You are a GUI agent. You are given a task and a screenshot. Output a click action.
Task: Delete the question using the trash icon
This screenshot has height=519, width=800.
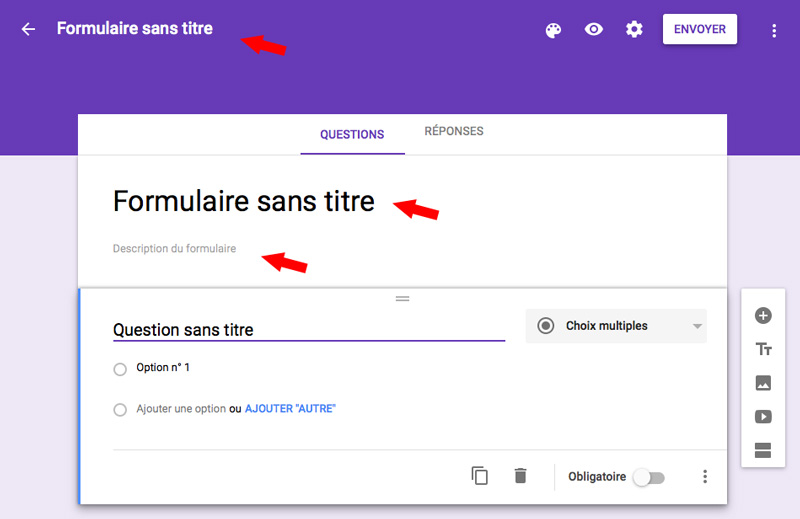520,476
